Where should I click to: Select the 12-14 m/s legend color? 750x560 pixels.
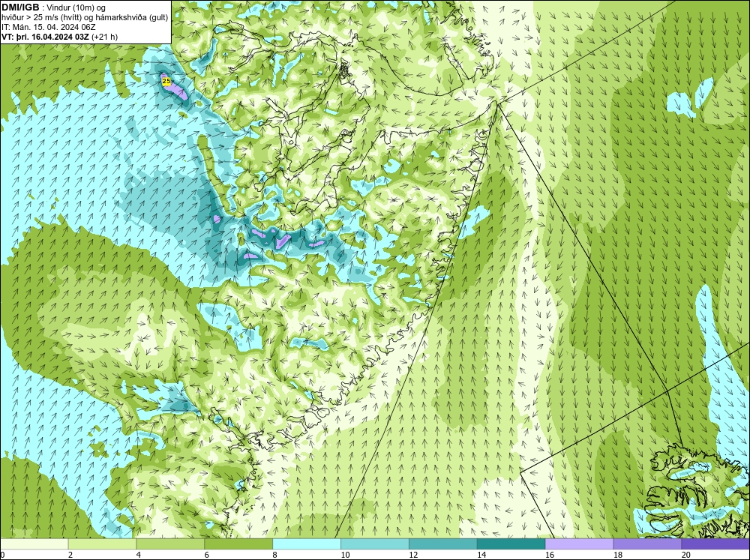[x=443, y=544]
